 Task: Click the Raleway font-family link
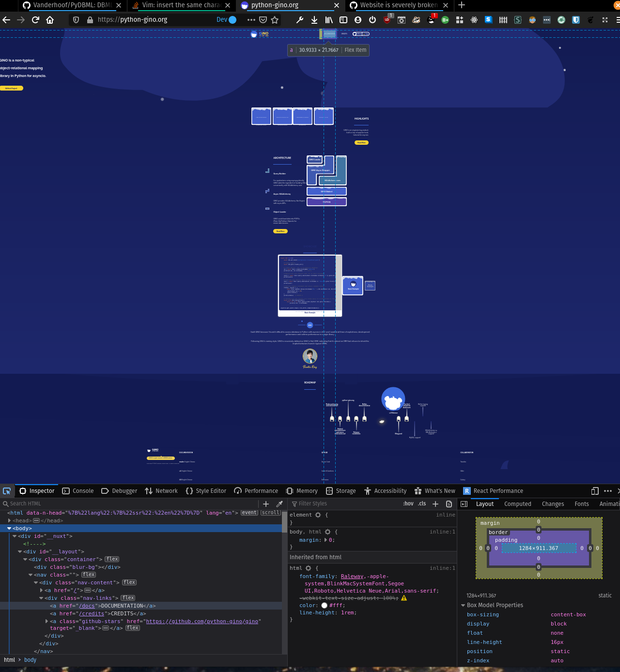pos(352,576)
